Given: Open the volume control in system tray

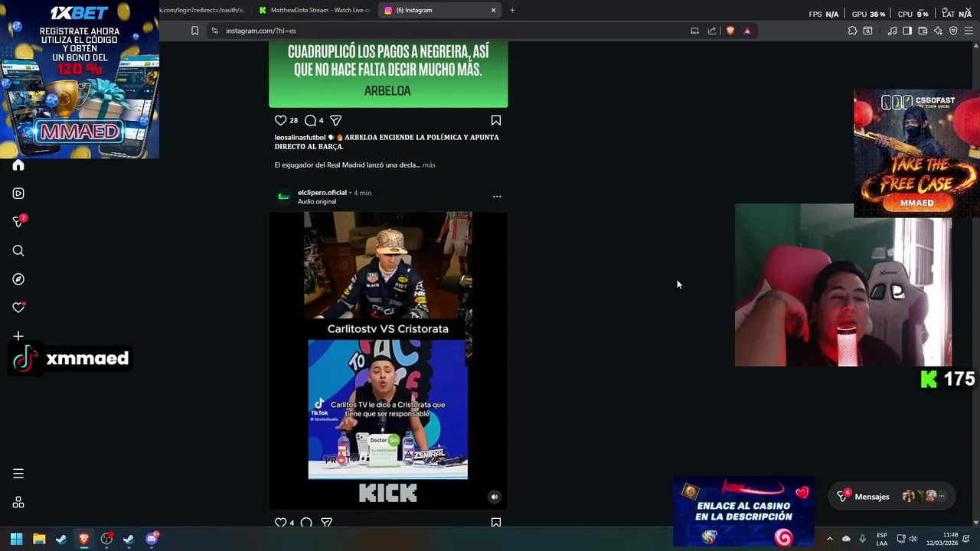Looking at the screenshot, I should [913, 539].
